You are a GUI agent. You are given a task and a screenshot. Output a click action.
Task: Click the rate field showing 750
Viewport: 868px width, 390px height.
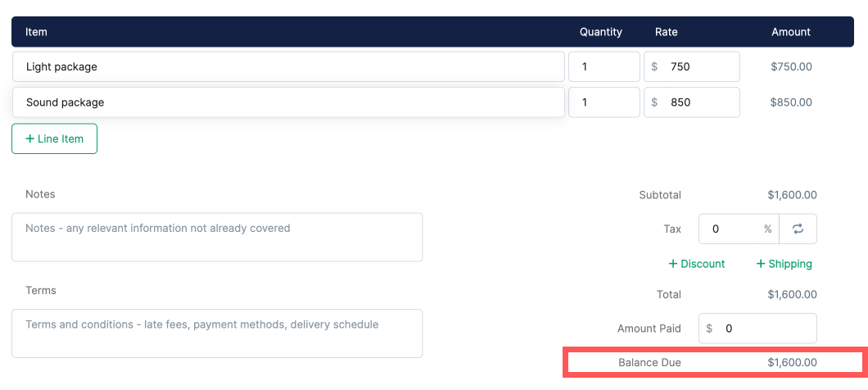point(691,66)
